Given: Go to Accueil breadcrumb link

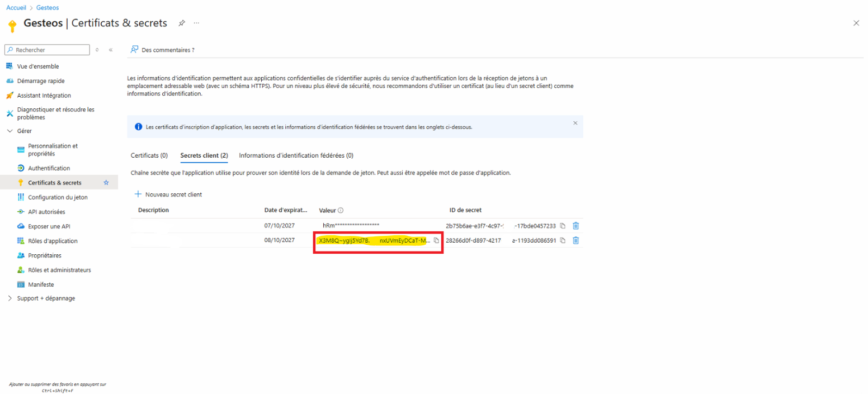Looking at the screenshot, I should pyautogui.click(x=16, y=8).
